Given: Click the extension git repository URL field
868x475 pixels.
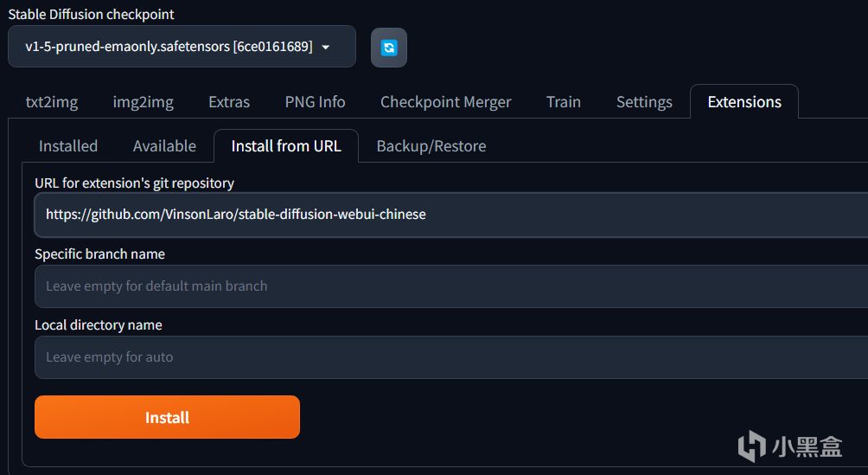Looking at the screenshot, I should pyautogui.click(x=450, y=215).
